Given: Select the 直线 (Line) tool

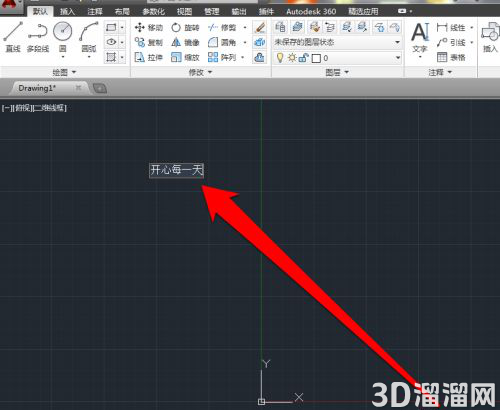Looking at the screenshot, I should (13, 37).
